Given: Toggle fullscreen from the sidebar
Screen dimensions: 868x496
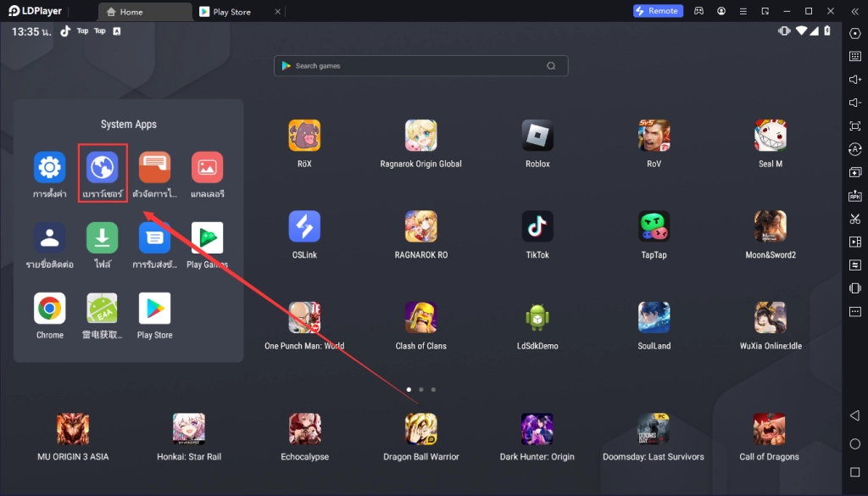Looking at the screenshot, I should pos(855,126).
